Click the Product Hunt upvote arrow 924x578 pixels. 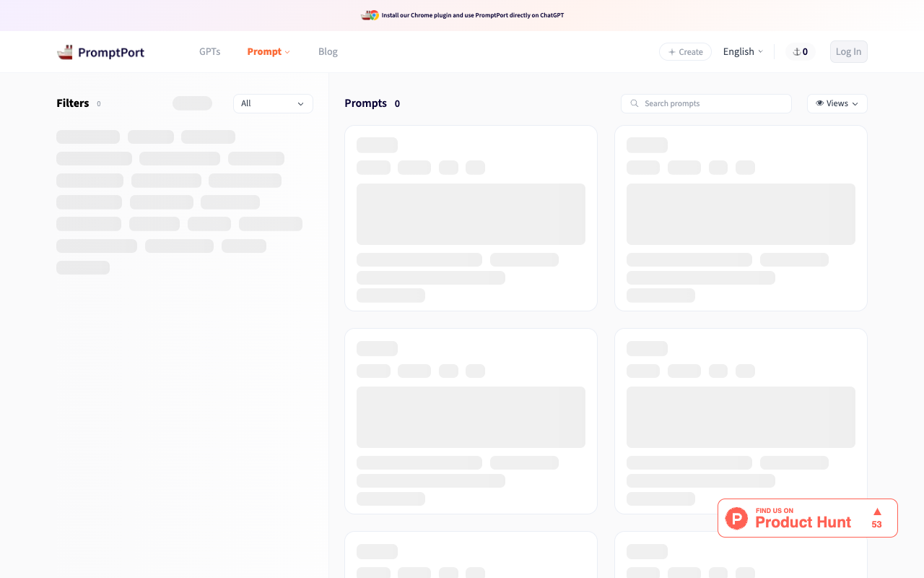877,512
